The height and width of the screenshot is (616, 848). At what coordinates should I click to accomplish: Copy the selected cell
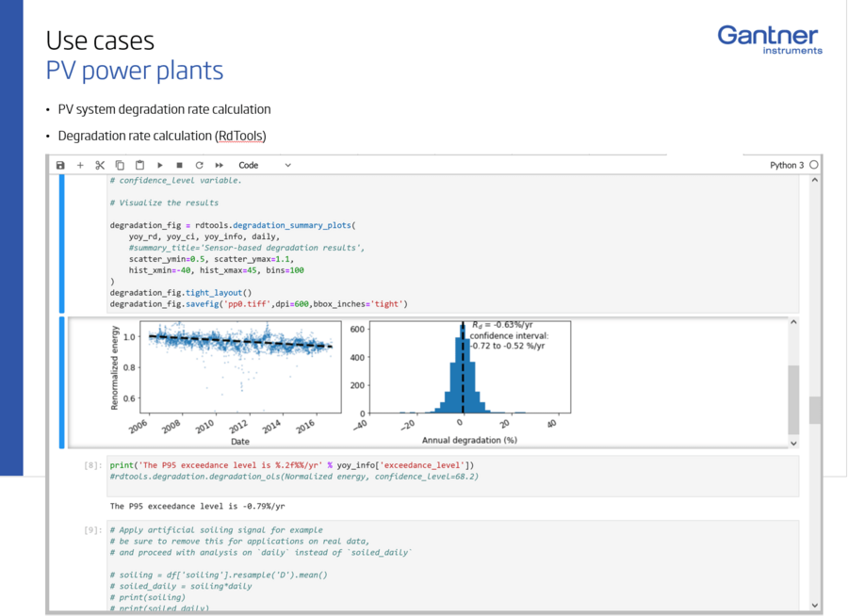[120, 165]
